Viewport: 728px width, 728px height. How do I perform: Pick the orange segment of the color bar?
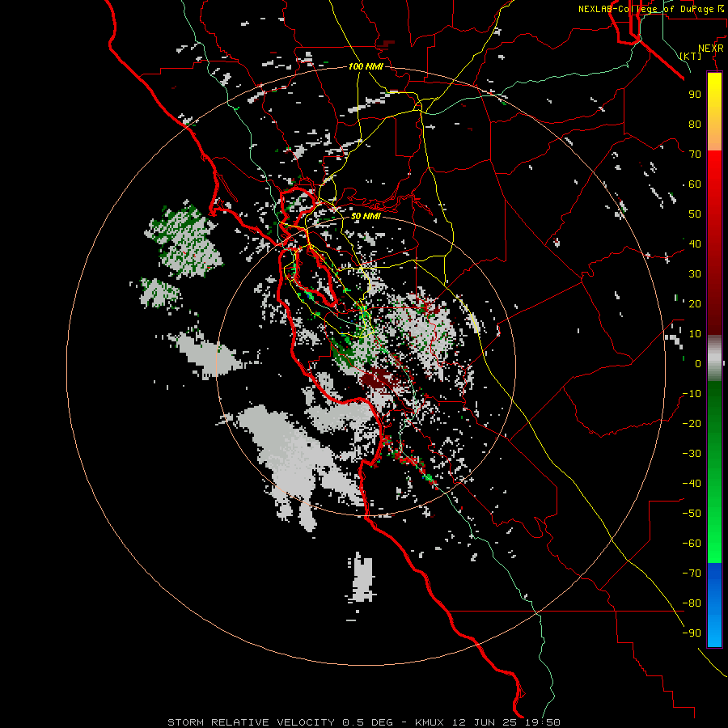tap(714, 138)
